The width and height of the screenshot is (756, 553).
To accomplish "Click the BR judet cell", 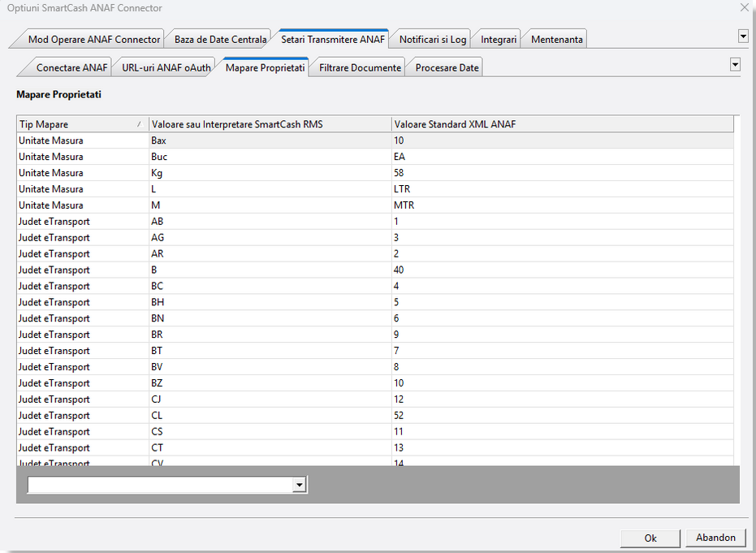I will coord(270,335).
